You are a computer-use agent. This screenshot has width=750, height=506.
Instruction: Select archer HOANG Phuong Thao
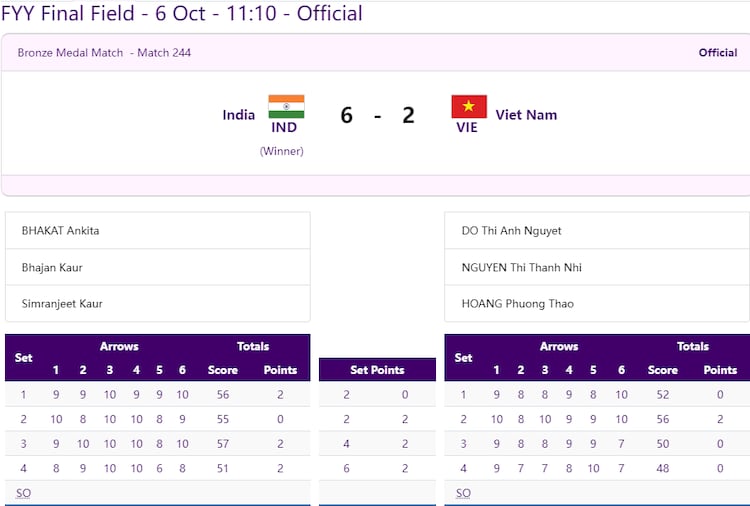[517, 304]
